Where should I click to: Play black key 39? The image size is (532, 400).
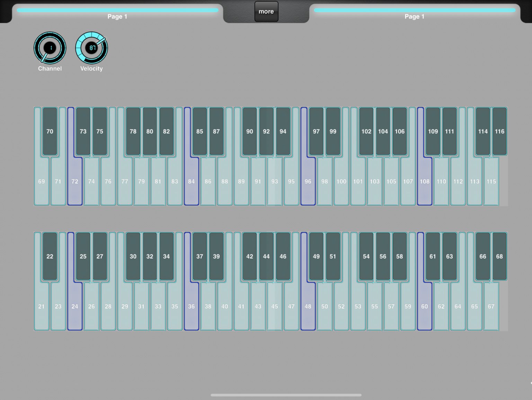pyautogui.click(x=216, y=256)
